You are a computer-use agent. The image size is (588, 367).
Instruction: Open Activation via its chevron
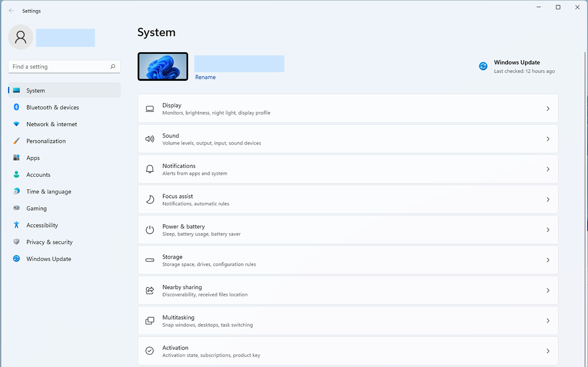[548, 351]
